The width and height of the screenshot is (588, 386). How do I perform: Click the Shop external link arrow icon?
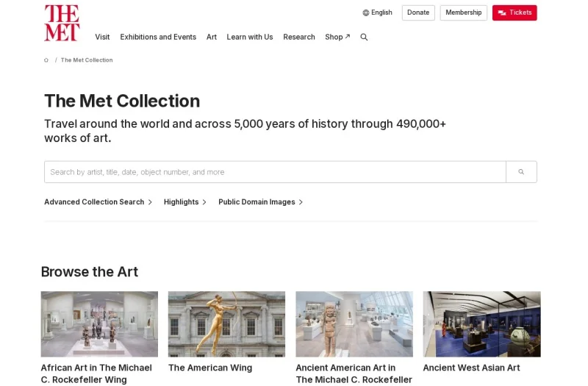coord(348,36)
